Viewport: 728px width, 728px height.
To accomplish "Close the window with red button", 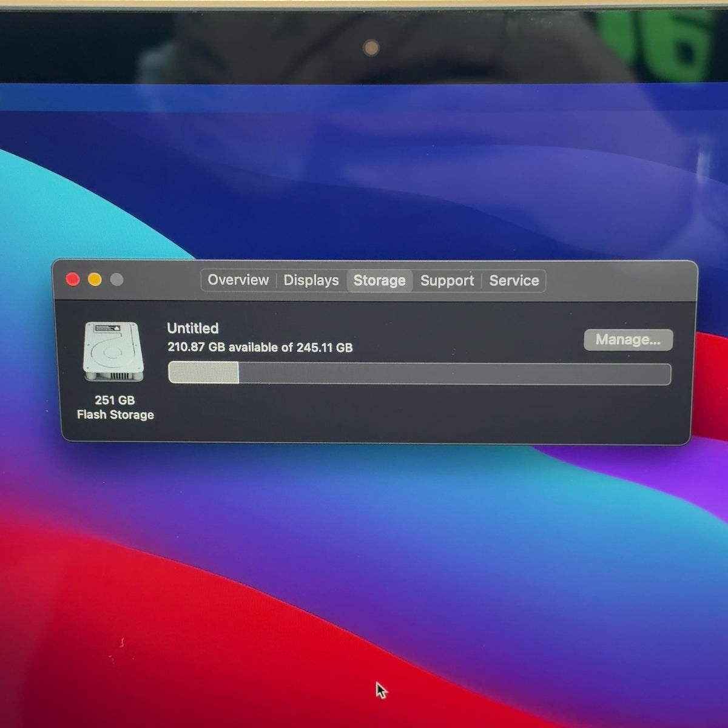I will 73,279.
